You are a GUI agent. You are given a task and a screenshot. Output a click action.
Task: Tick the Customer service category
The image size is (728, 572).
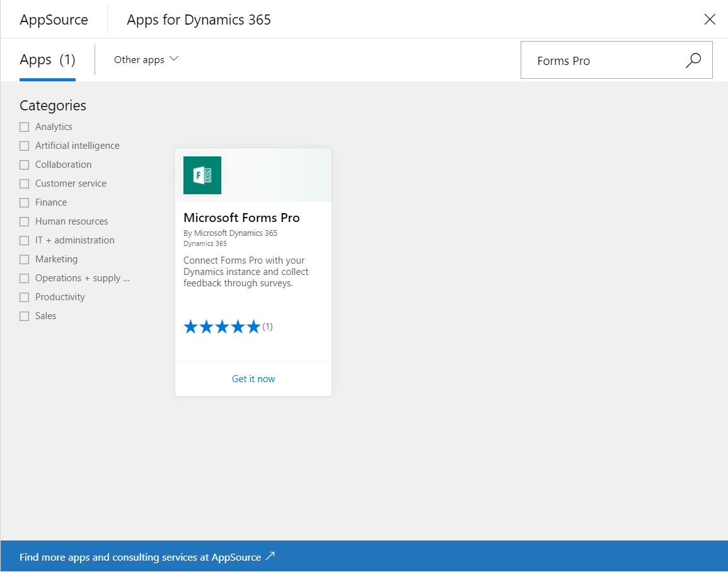click(x=24, y=184)
